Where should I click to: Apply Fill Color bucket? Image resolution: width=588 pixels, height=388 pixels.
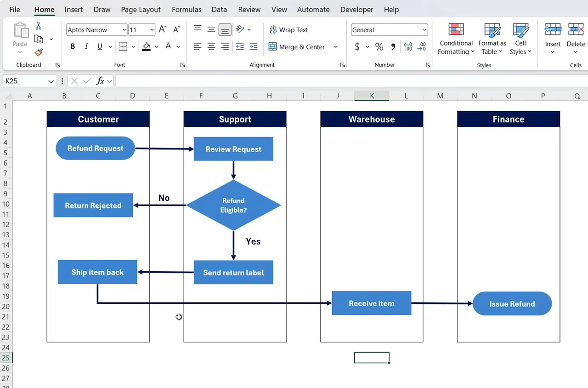click(x=147, y=46)
